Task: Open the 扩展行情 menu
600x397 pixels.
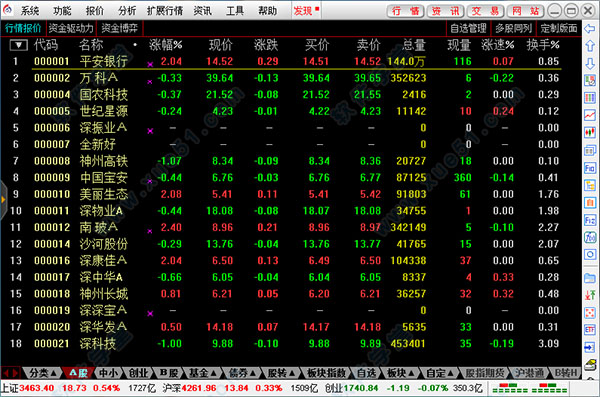Action: pyautogui.click(x=165, y=11)
